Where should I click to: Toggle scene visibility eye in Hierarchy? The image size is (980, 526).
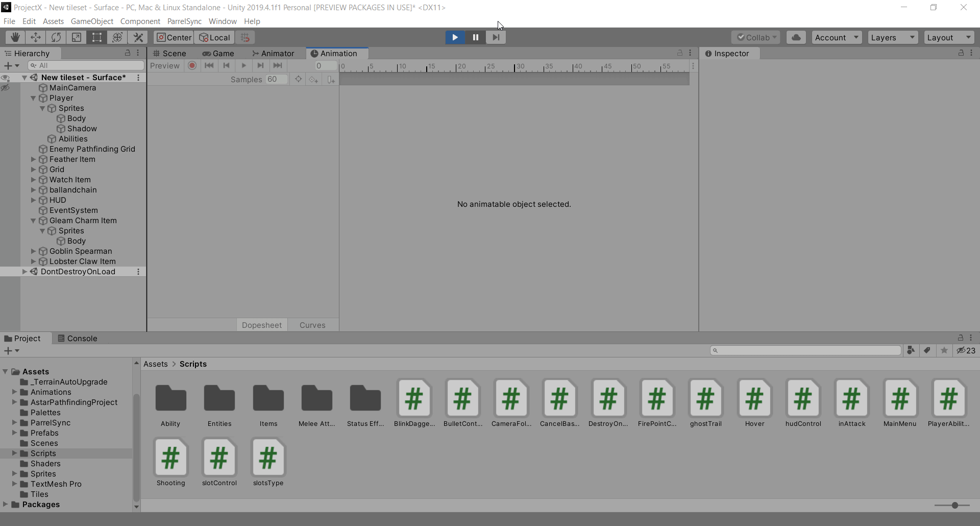(x=6, y=78)
